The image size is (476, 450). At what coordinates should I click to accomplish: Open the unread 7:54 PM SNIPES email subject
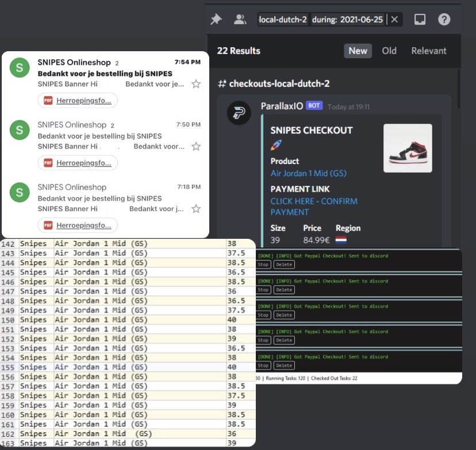click(x=105, y=74)
